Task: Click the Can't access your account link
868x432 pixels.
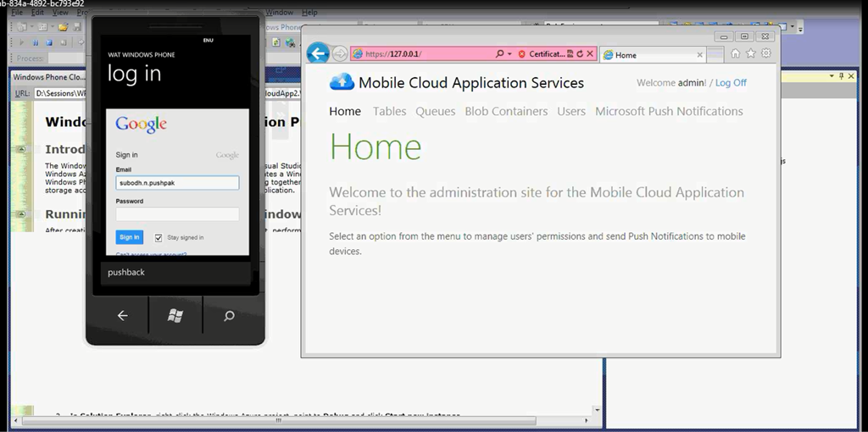Action: point(151,254)
